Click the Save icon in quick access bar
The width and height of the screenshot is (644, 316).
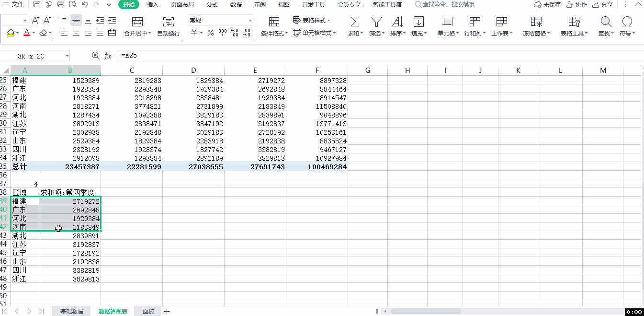click(37, 5)
